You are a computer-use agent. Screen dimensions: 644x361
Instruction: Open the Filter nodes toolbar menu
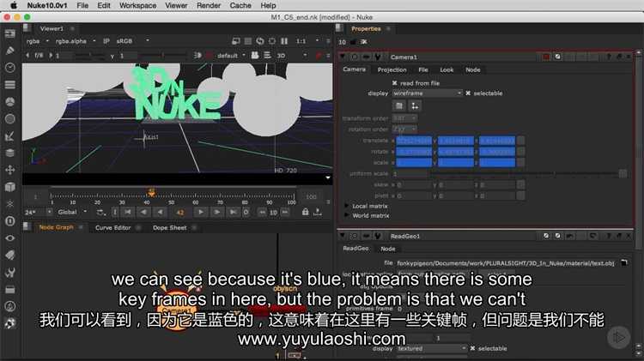coord(9,119)
